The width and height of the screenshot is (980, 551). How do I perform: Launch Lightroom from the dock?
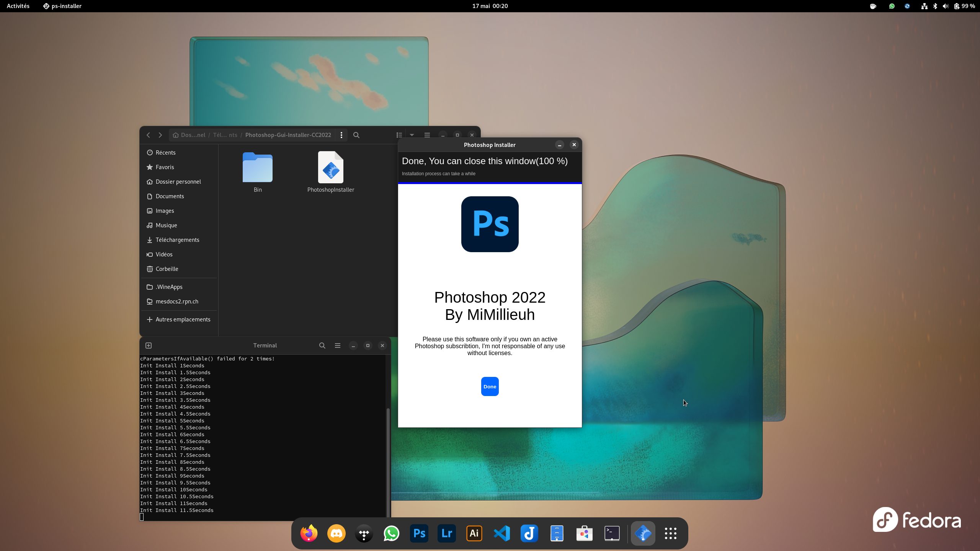coord(447,533)
